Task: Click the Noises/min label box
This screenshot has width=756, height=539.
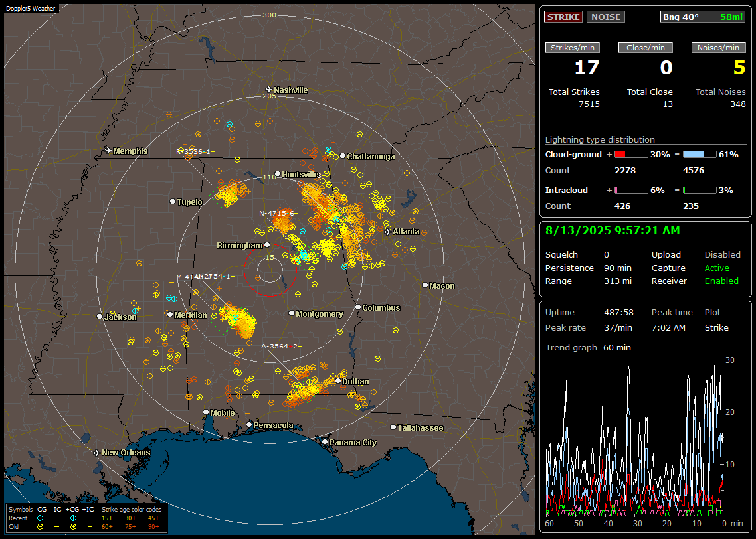Action: pyautogui.click(x=718, y=48)
